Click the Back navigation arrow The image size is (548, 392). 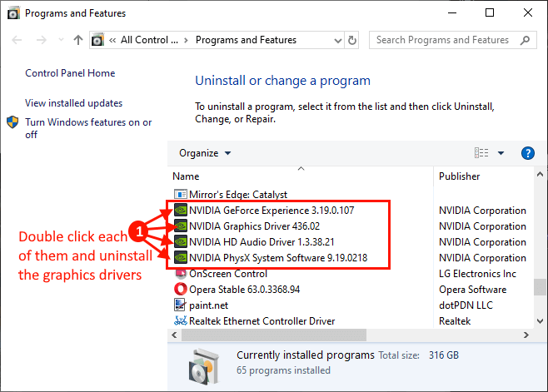point(17,40)
